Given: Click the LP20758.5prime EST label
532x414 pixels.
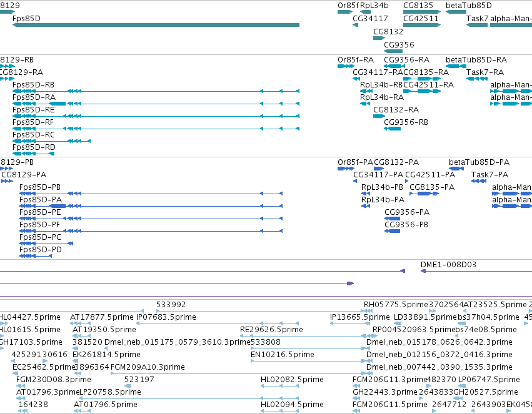Looking at the screenshot, I should tap(110, 392).
